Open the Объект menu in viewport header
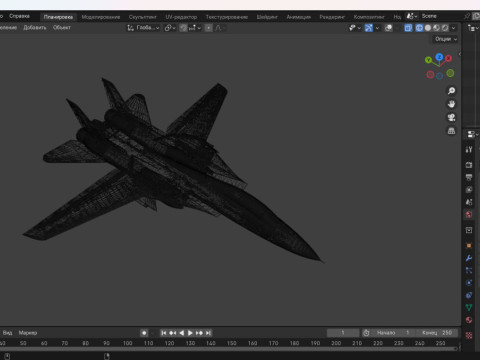Viewport: 480px width, 360px height. pyautogui.click(x=62, y=28)
